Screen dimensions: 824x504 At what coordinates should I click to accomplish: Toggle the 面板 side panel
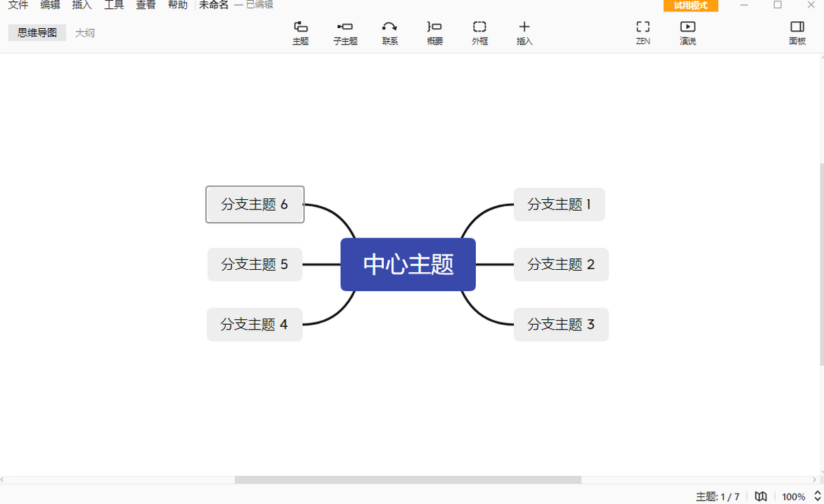click(797, 32)
